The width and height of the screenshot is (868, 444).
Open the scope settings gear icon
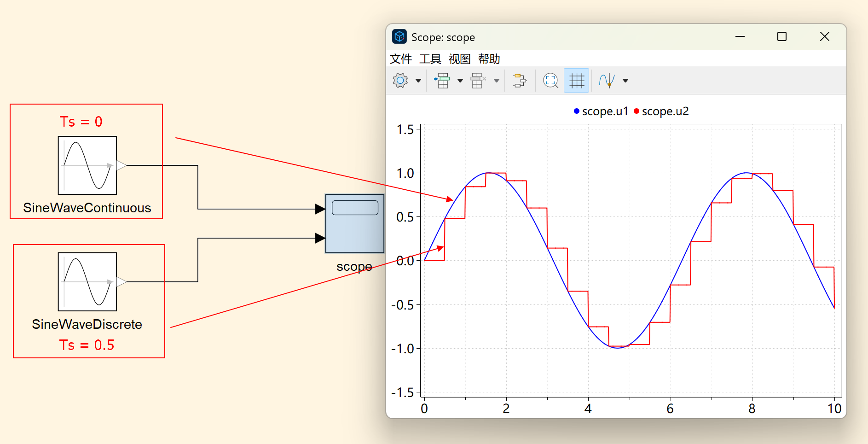(400, 81)
